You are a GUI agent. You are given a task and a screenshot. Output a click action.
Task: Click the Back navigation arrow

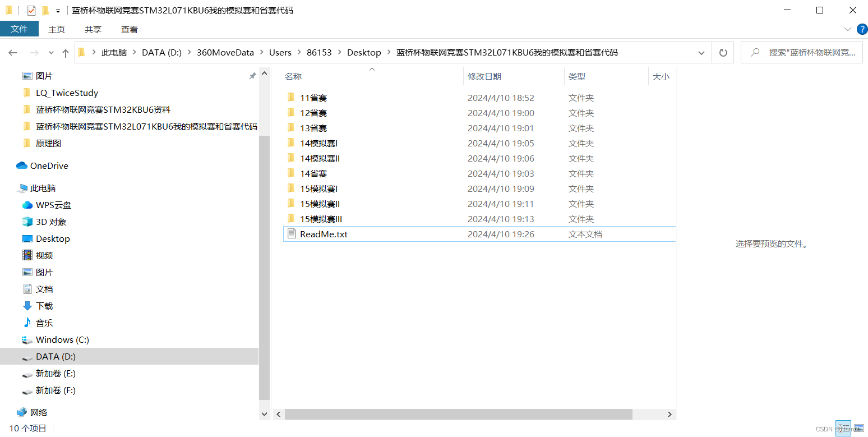click(13, 53)
